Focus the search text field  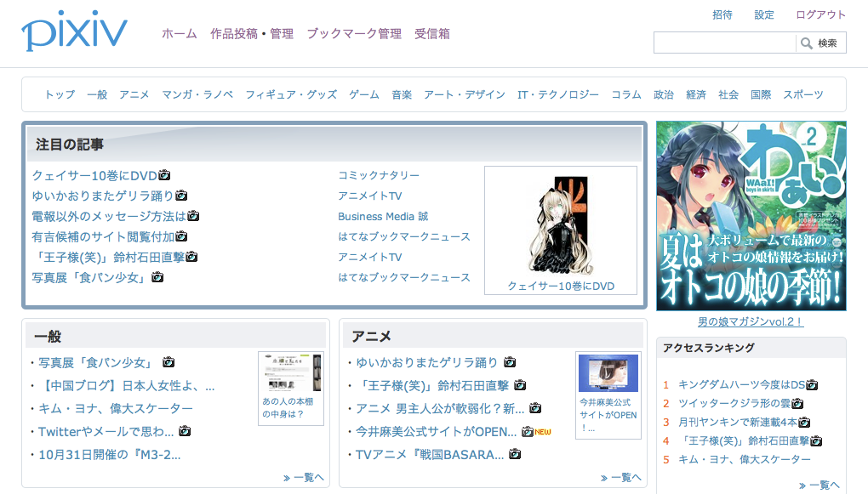pos(725,43)
